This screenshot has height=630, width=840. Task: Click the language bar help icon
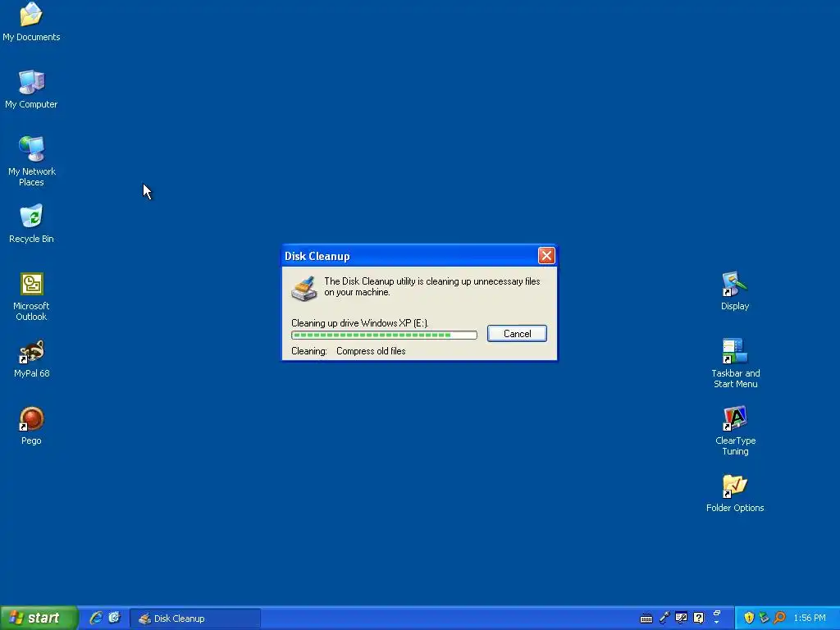[698, 618]
